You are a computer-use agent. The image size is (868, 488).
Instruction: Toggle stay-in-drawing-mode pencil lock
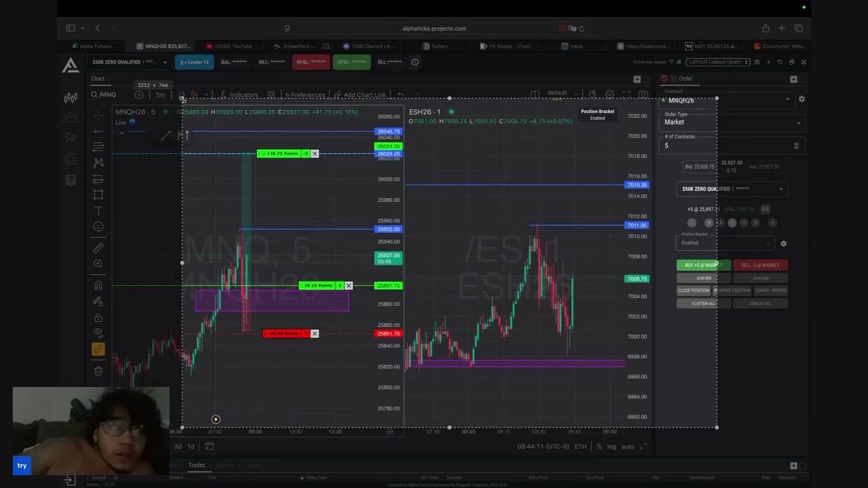(98, 302)
